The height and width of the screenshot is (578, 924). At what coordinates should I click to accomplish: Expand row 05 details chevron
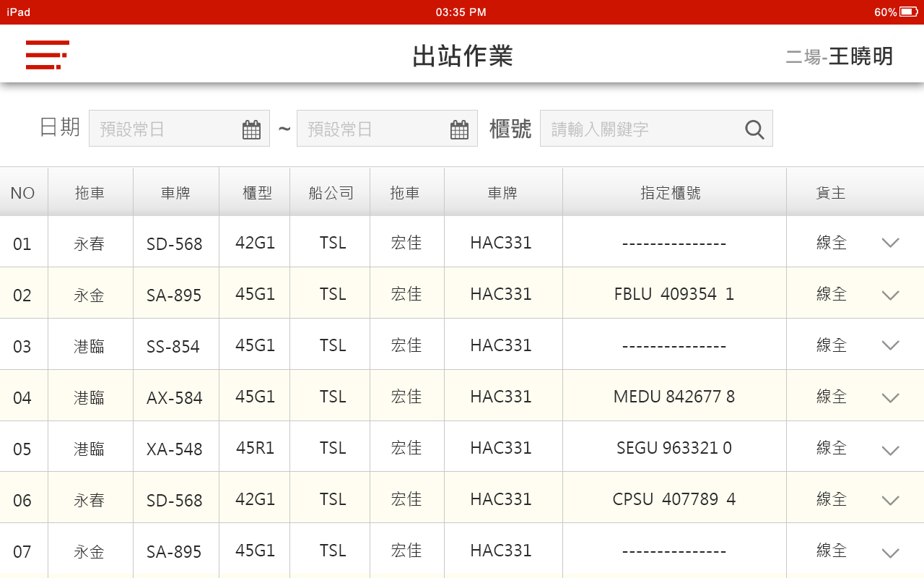pos(890,450)
